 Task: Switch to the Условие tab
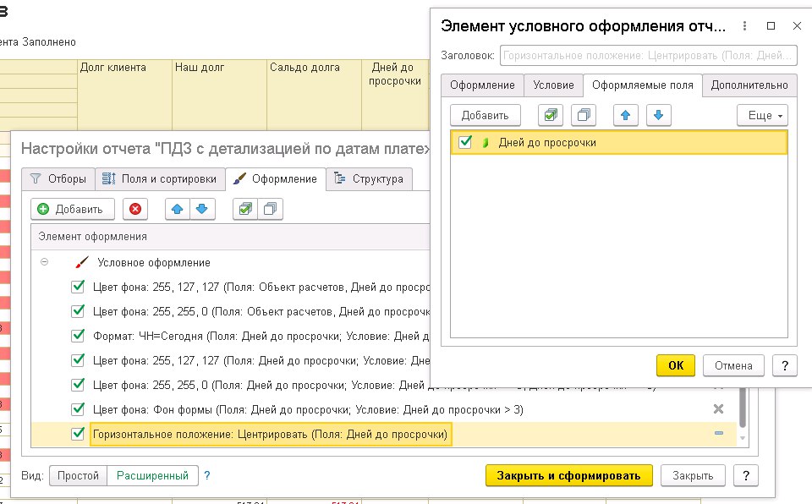coord(553,85)
